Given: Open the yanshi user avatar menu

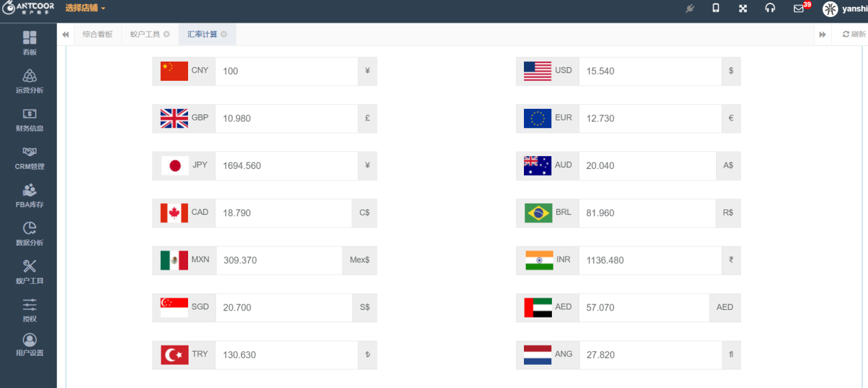Looking at the screenshot, I should 830,9.
